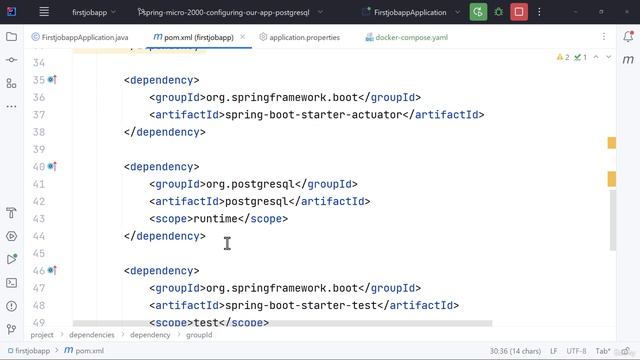Debug FirstjobappApplication bug icon
Image resolution: width=640 pixels, height=360 pixels.
498,12
